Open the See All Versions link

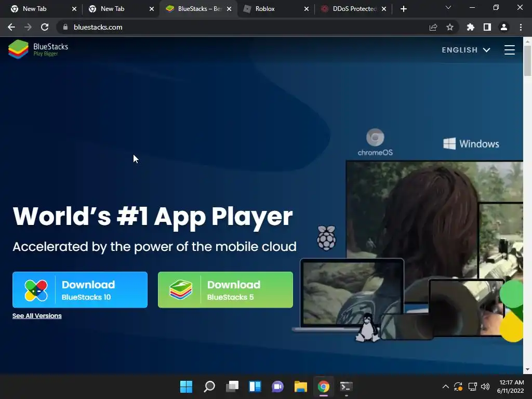point(37,316)
